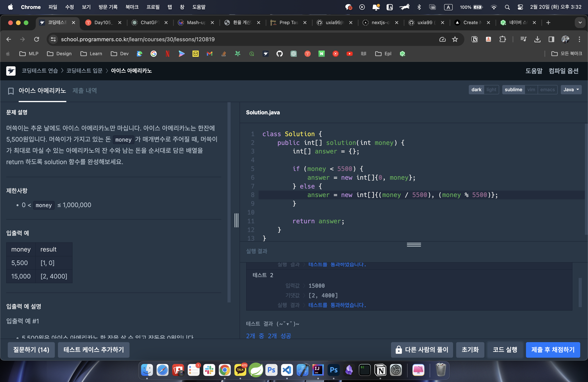The width and height of the screenshot is (588, 382).
Task: Click the Notion extension icon in toolbar
Action: 474,39
